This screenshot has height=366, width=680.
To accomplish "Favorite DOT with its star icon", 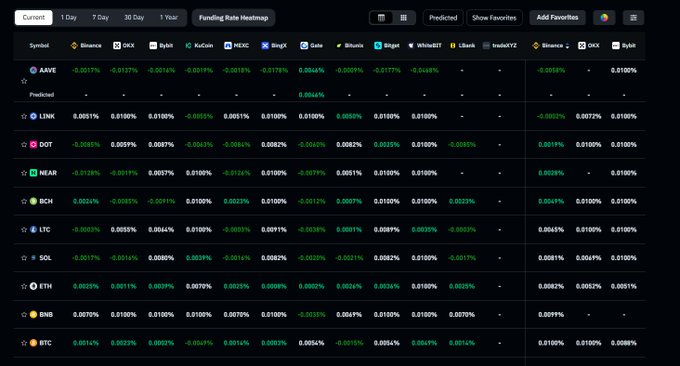I will 24,144.
